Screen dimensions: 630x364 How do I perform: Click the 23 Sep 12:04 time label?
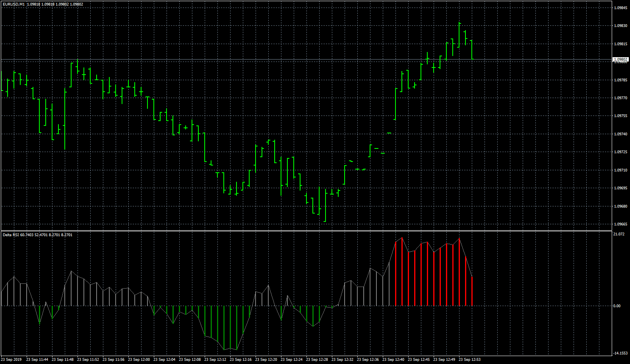click(x=165, y=360)
